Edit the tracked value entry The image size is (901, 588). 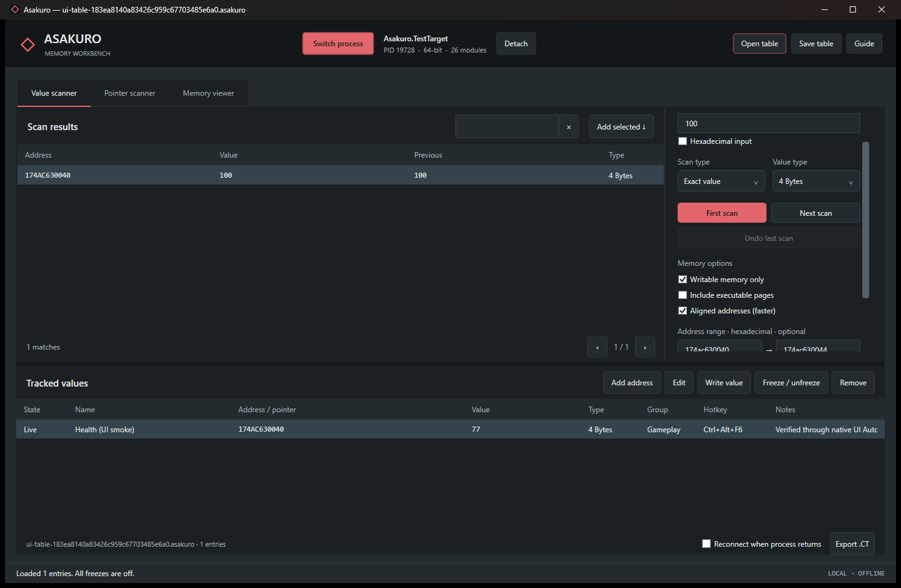click(x=679, y=383)
